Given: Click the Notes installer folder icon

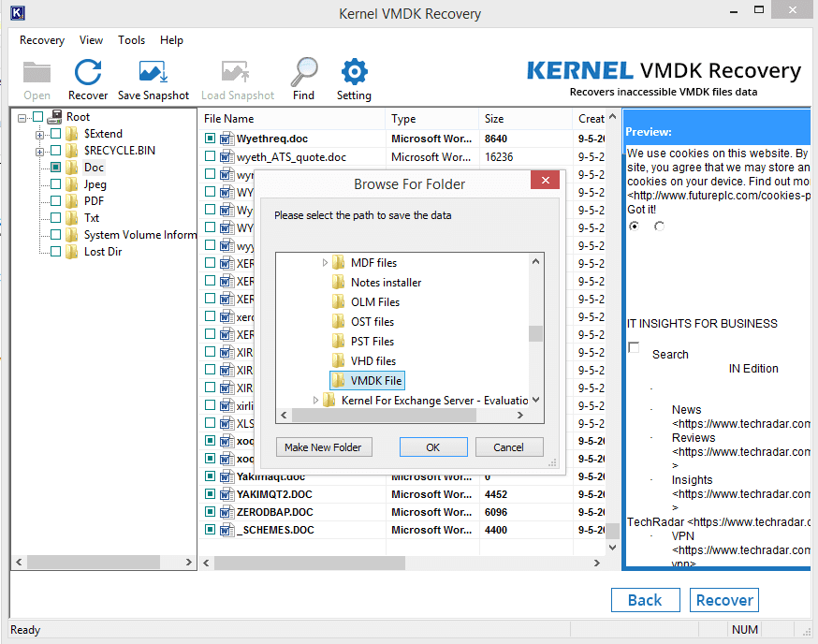Looking at the screenshot, I should coord(338,283).
